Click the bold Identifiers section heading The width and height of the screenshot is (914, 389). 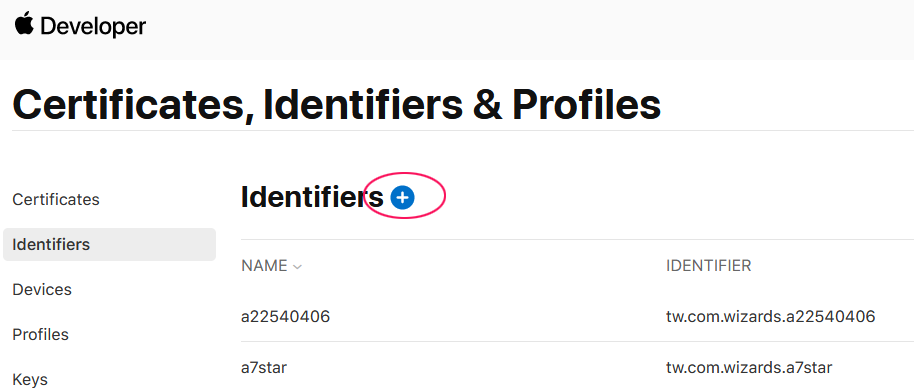[x=312, y=197]
